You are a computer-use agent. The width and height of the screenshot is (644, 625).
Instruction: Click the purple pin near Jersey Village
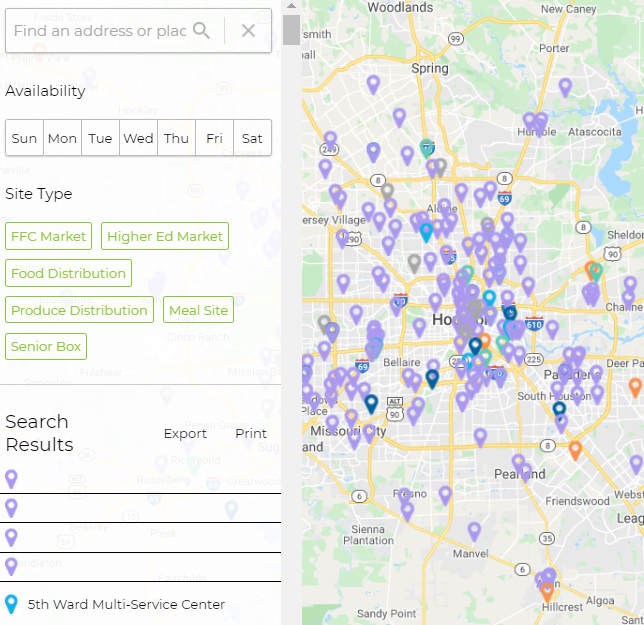(x=342, y=238)
